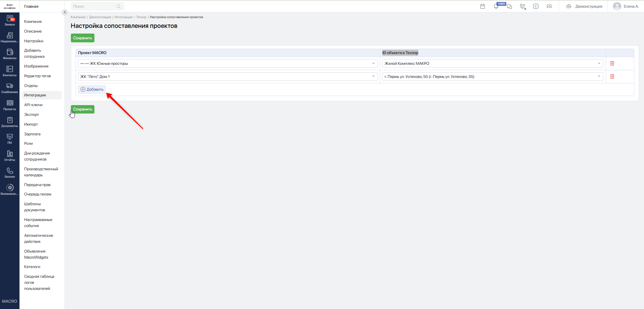Viewport: 644px width, 309px height.
Task: Open the Снабжение truck icon
Action: click(x=10, y=88)
